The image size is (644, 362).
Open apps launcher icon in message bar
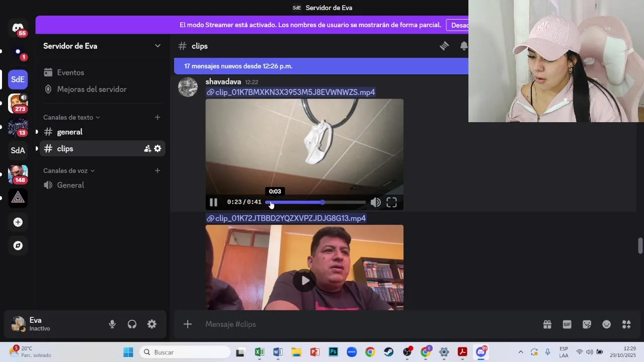(626, 324)
